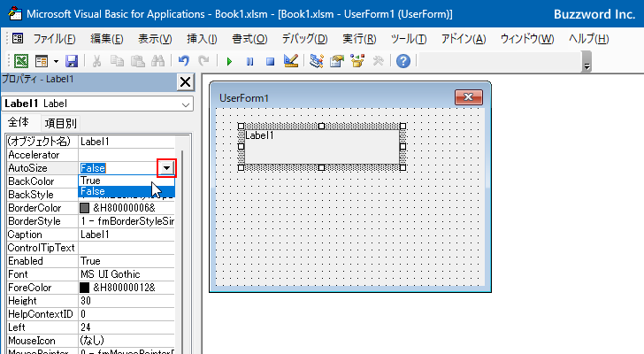The height and width of the screenshot is (354, 644).
Task: Click the Paste clipboard icon
Action: point(138,61)
